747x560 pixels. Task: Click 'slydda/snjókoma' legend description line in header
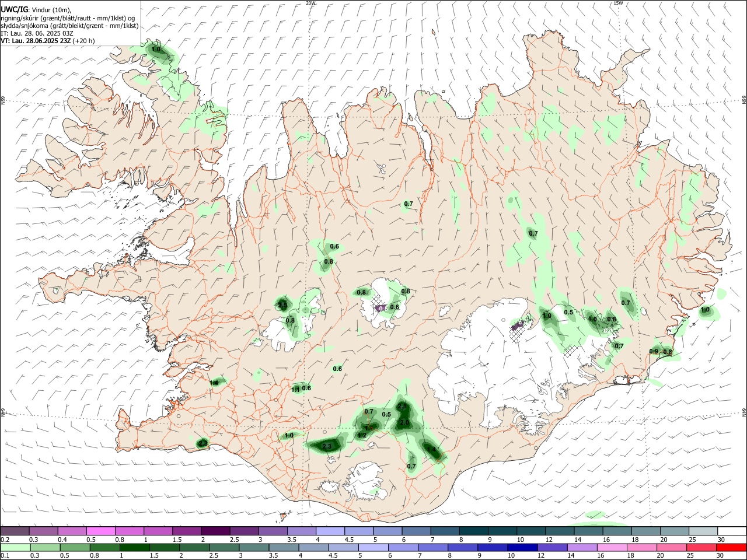(x=69, y=26)
